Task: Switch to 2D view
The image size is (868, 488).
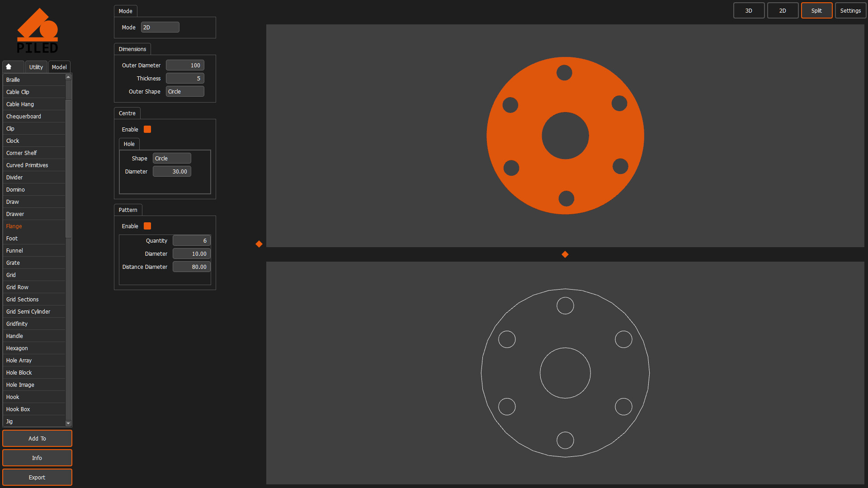Action: point(783,10)
